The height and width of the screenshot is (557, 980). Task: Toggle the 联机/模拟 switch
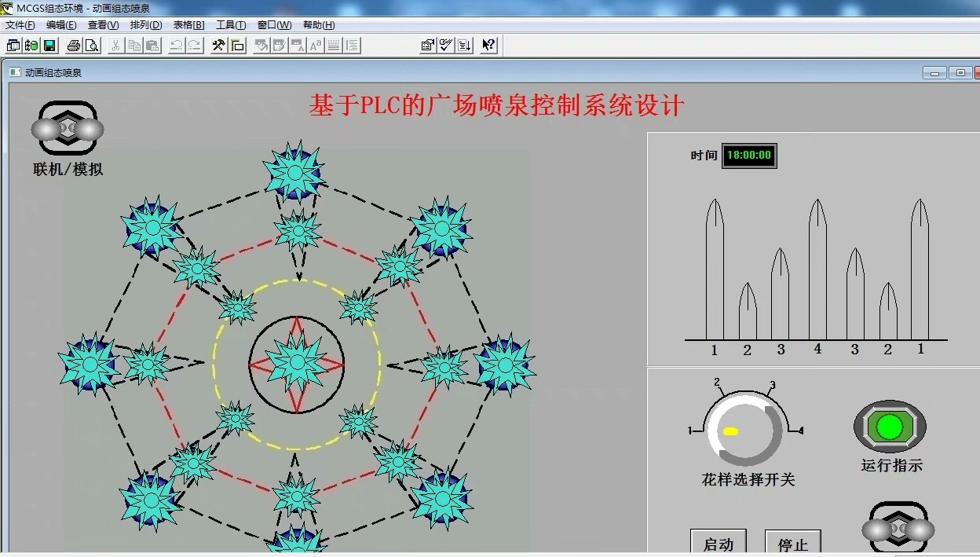[68, 127]
